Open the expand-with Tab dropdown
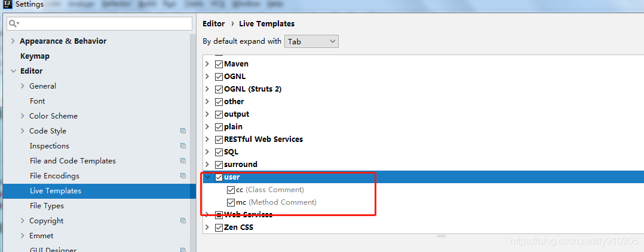This screenshot has width=644, height=252. tap(311, 41)
